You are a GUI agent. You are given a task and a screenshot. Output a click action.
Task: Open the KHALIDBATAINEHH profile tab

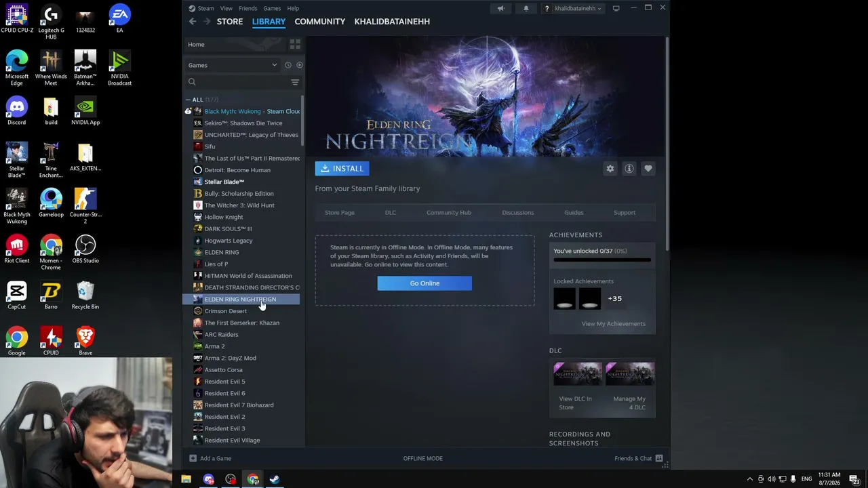tap(392, 22)
